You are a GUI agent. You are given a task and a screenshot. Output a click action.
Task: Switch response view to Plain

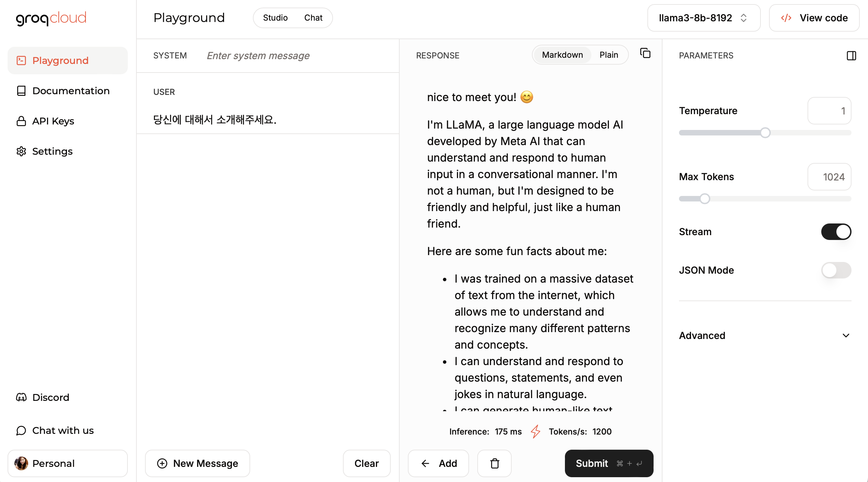tap(609, 55)
